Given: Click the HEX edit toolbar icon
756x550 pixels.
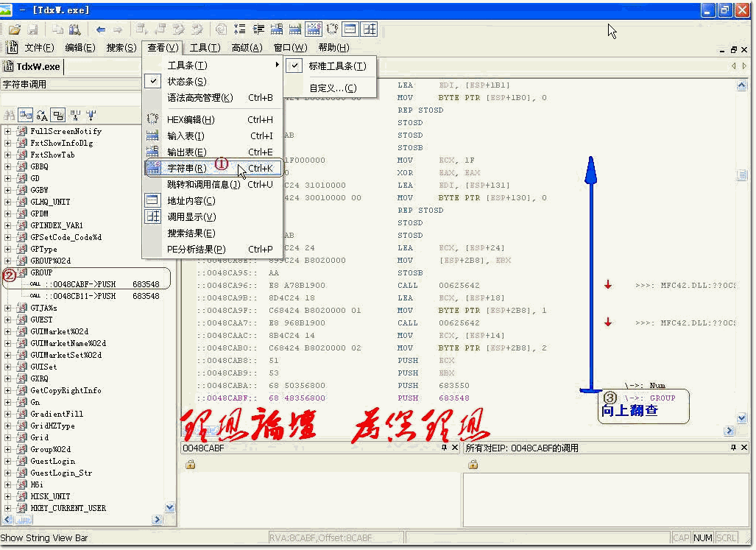Looking at the screenshot, I should point(332,29).
